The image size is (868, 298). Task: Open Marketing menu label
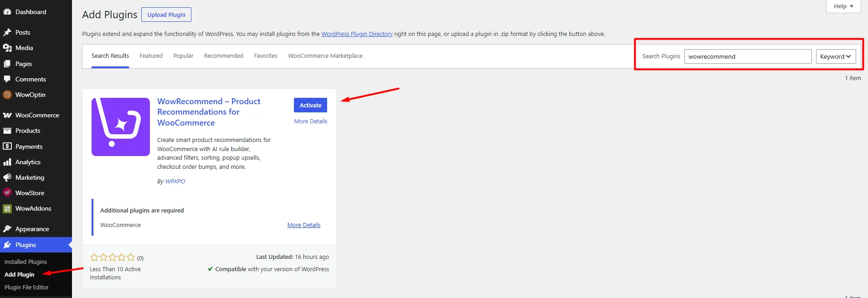point(30,177)
